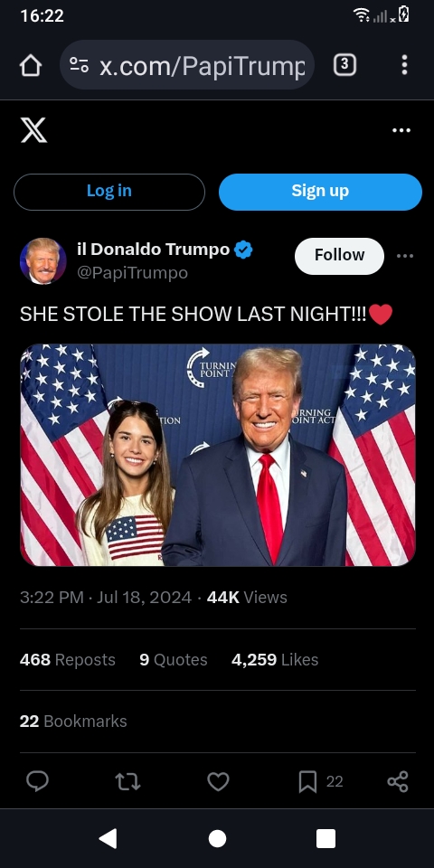The width and height of the screenshot is (434, 868).
Task: Open the @PapiTrumpo profile avatar
Action: 43,261
